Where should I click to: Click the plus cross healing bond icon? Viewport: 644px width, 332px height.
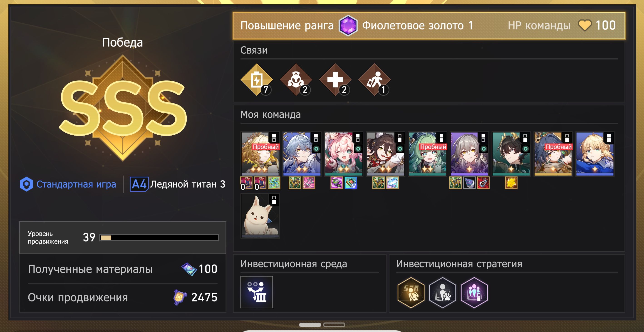click(335, 80)
